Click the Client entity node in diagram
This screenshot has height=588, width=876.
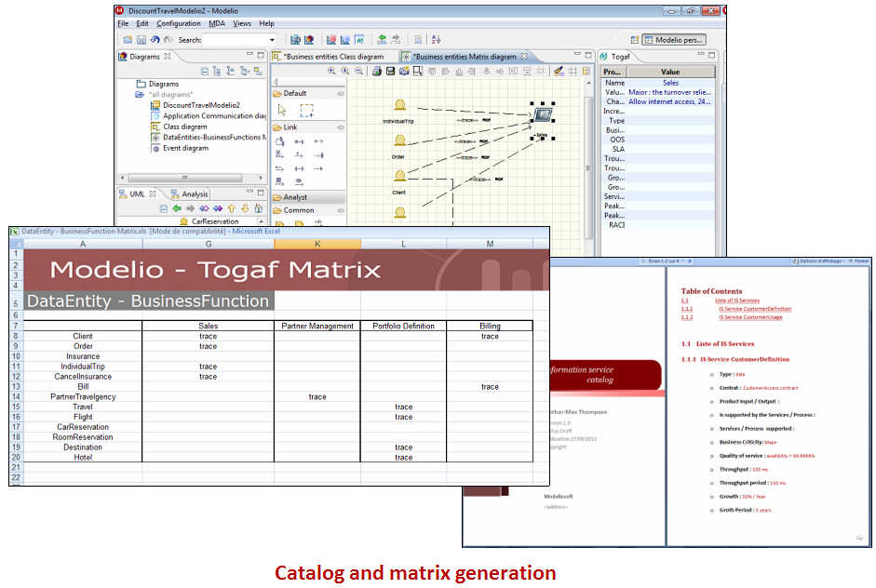[399, 176]
